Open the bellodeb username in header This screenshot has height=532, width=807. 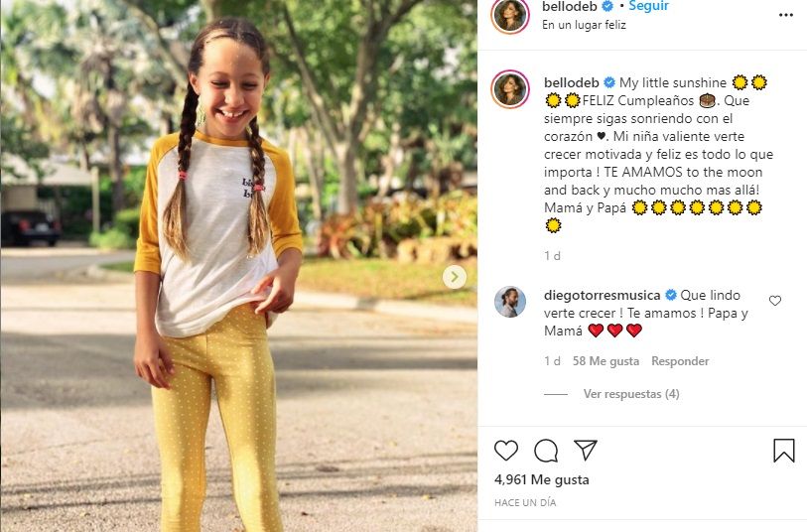pos(570,6)
